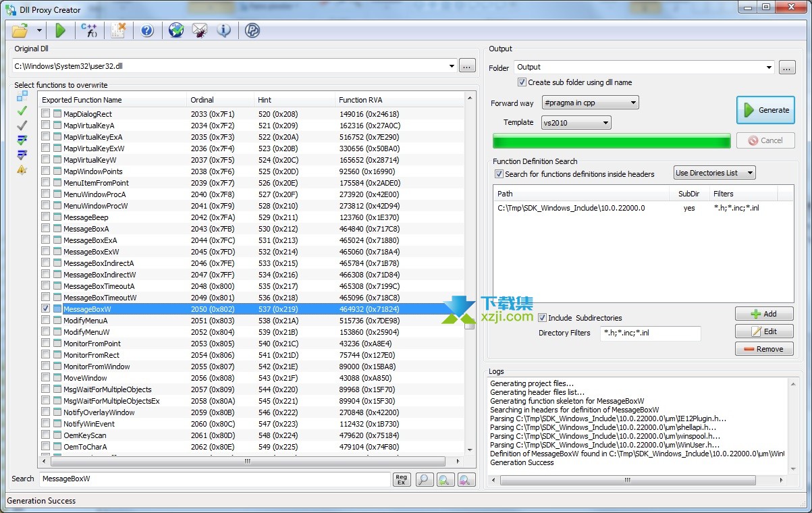This screenshot has width=812, height=513.
Task: Sort by Function RVA column header
Action: point(400,100)
